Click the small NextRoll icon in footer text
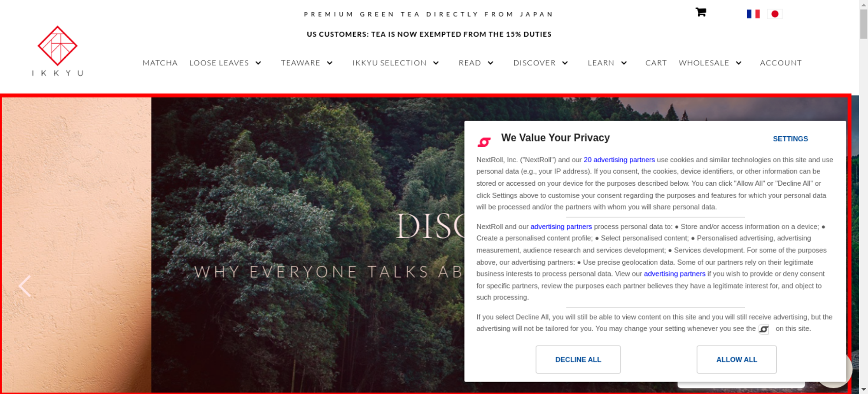This screenshot has width=868, height=394. point(764,329)
